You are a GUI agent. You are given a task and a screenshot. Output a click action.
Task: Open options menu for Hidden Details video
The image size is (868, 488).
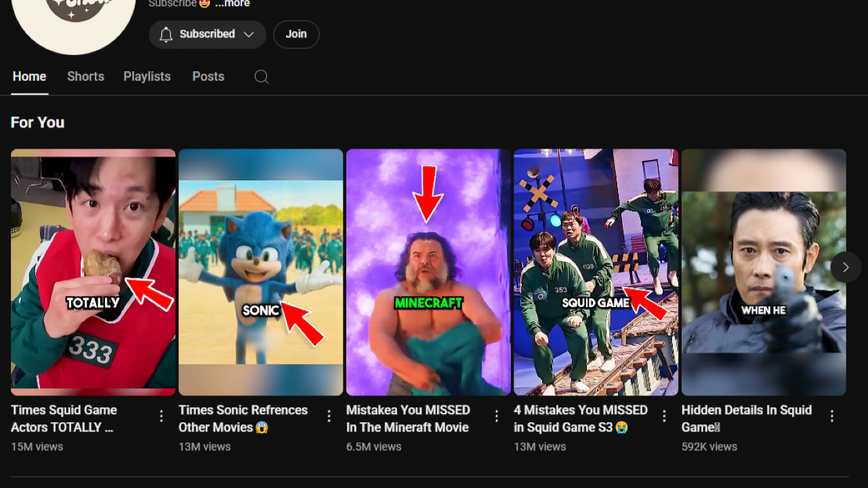pos(831,415)
